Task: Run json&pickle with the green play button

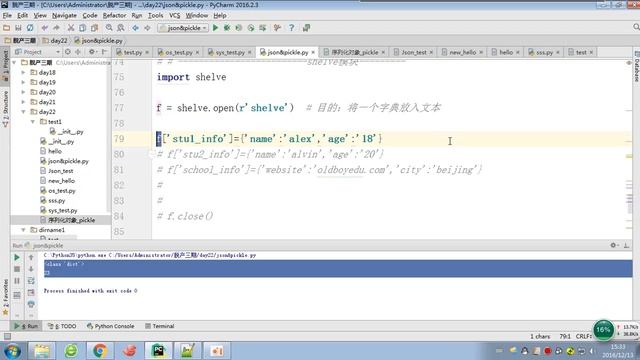Action: point(216,28)
